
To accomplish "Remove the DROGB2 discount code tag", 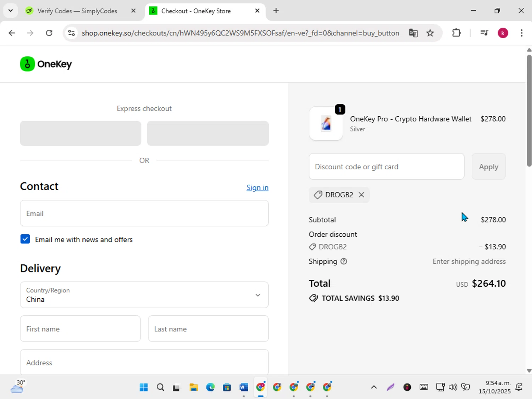I will (361, 195).
